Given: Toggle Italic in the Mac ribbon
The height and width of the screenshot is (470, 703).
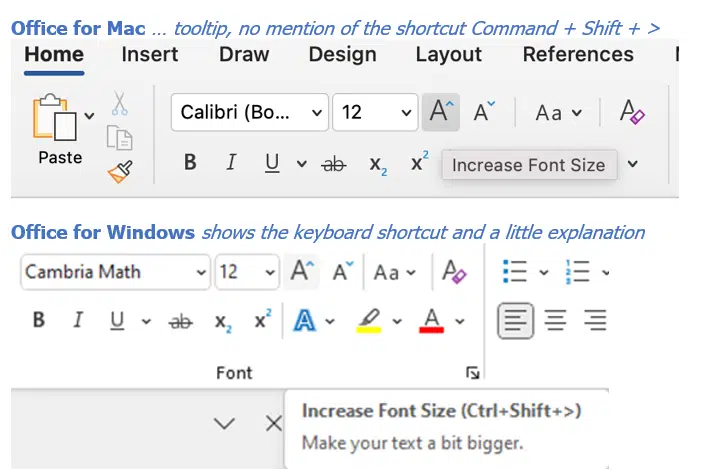Looking at the screenshot, I should click(231, 162).
